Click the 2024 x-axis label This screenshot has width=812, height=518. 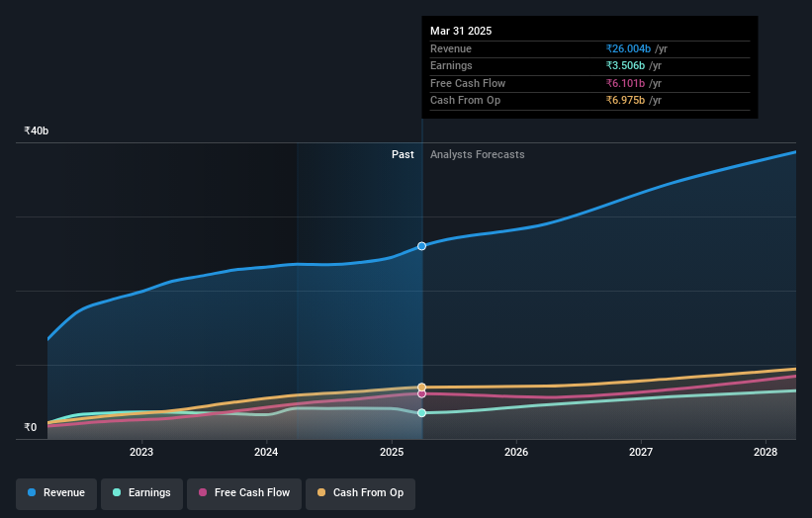pyautogui.click(x=266, y=453)
